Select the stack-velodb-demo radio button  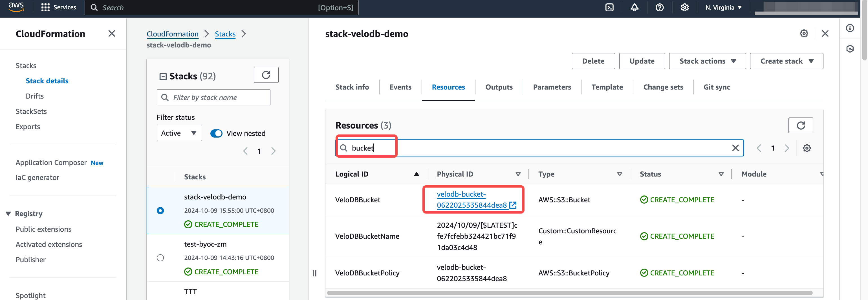160,210
